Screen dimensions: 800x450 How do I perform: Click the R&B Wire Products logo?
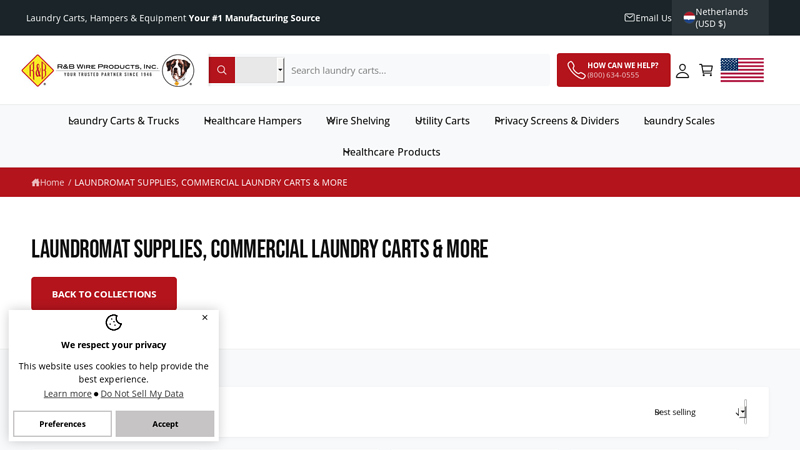coord(90,70)
